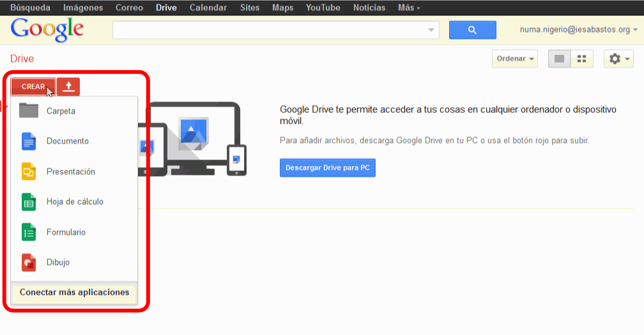The image size is (644, 335).
Task: Click the green Formulario list icon
Action: click(29, 232)
